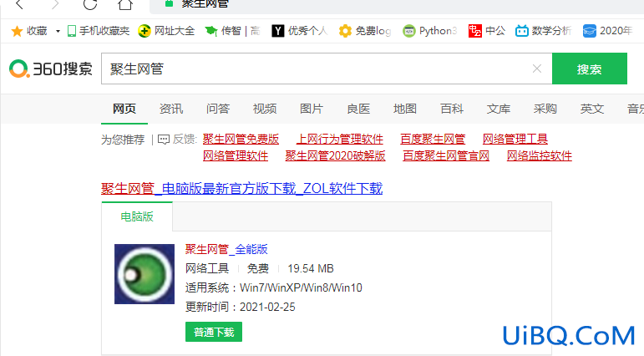Switch to the 百科 tab

452,109
